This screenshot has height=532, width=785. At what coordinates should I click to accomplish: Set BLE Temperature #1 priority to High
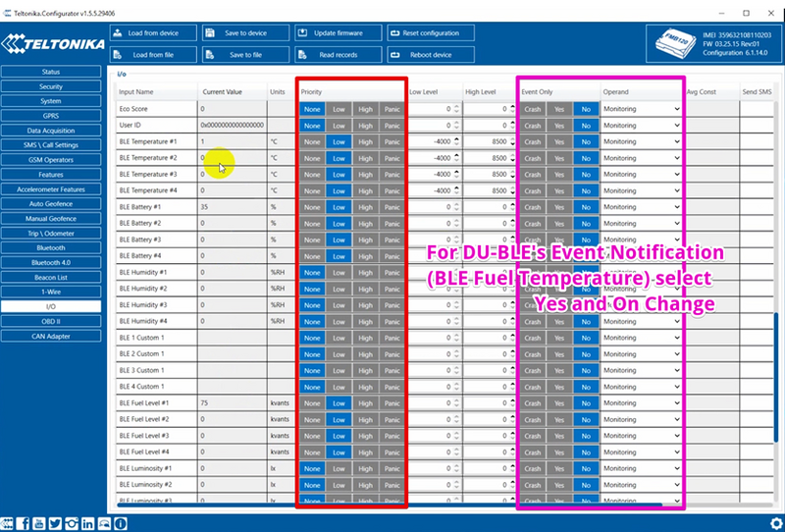point(365,141)
